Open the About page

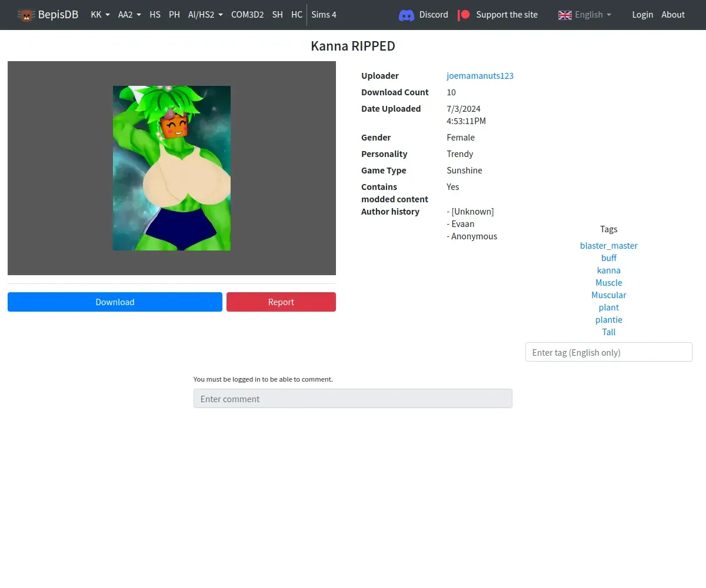pos(673,15)
